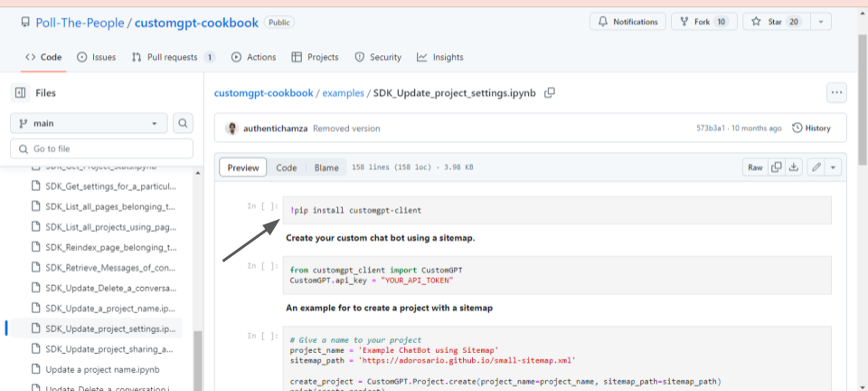This screenshot has width=868, height=391.
Task: Open the edit options dropdown arrow
Action: [833, 167]
